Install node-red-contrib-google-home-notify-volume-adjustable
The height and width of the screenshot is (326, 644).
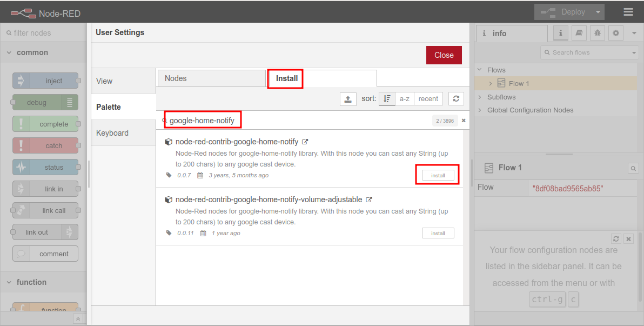[438, 233]
